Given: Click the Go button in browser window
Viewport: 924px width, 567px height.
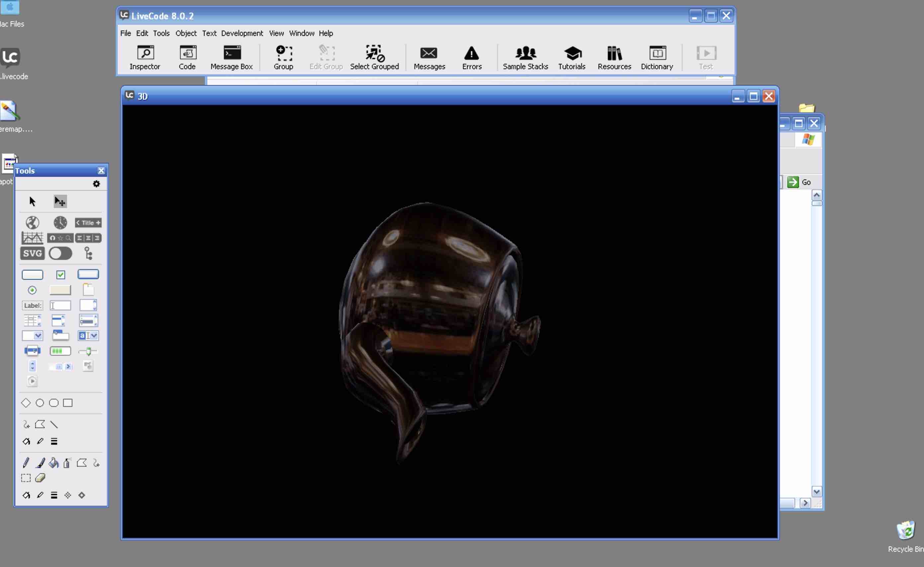Looking at the screenshot, I should pos(799,182).
